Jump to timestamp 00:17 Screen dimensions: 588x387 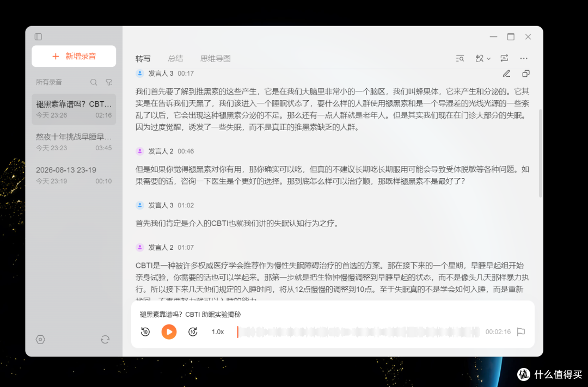(x=186, y=73)
